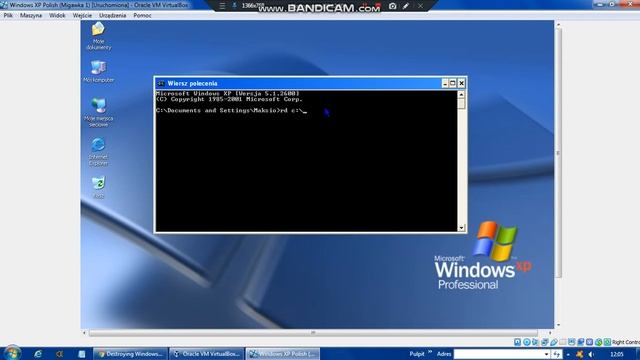The image size is (640, 360).
Task: Close the Wiersz polecenia window
Action: (461, 83)
